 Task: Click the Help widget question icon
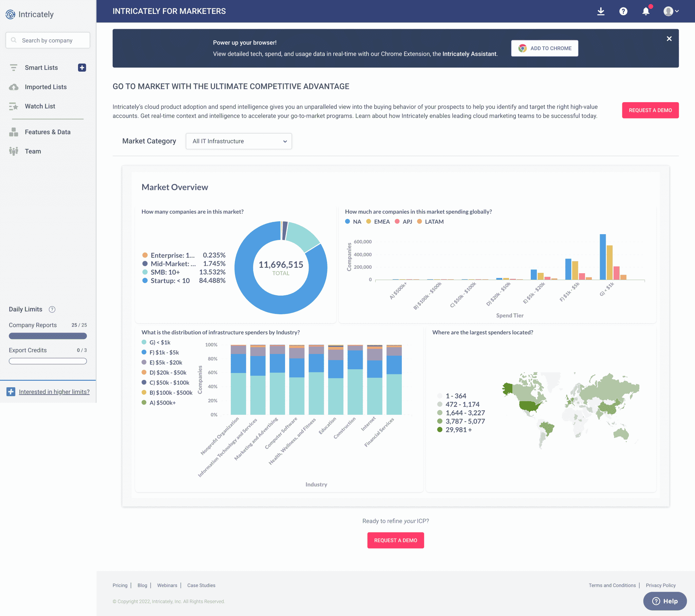[656, 601]
